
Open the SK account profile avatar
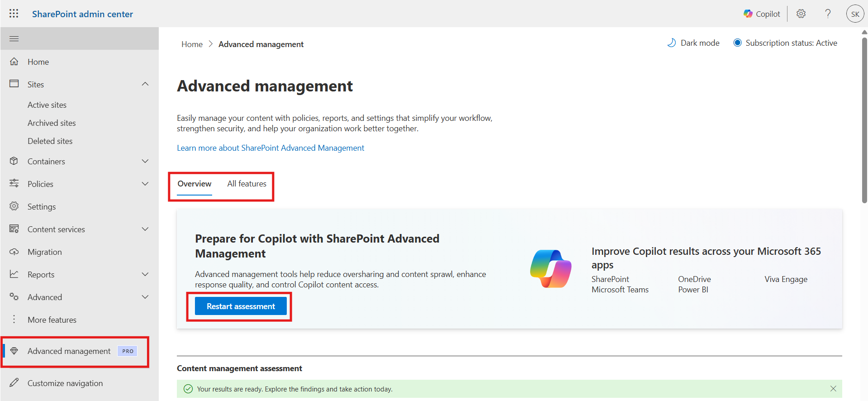[855, 14]
